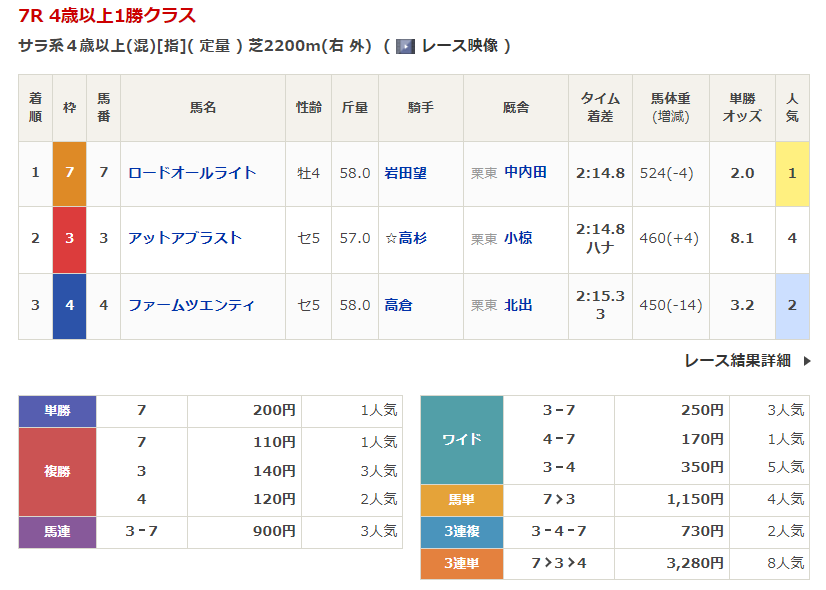Open horse ロードオールライト page
Screen dimensions: 826x590
point(192,173)
